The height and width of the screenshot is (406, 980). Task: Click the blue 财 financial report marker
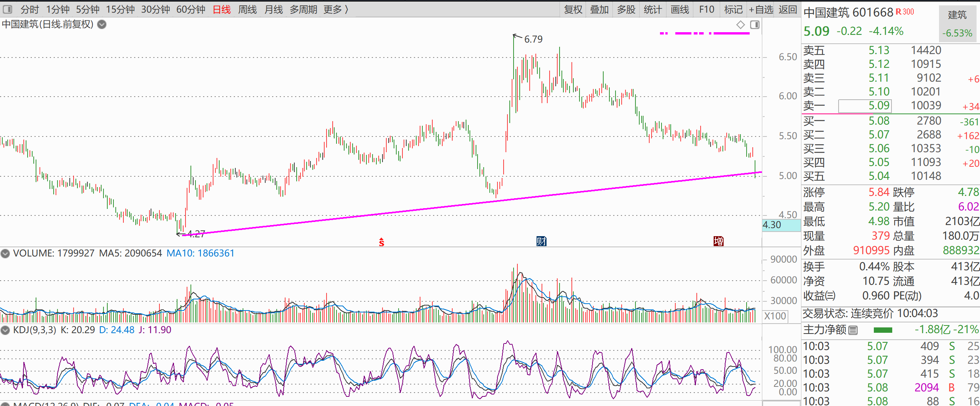pyautogui.click(x=541, y=241)
